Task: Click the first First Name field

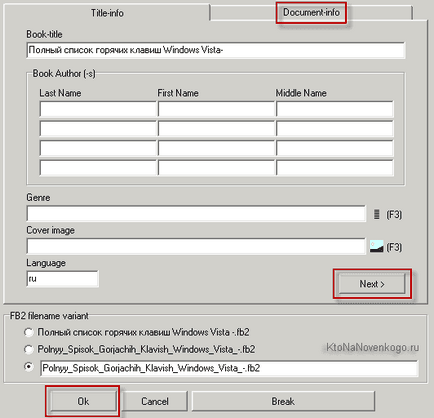Action: click(x=216, y=109)
